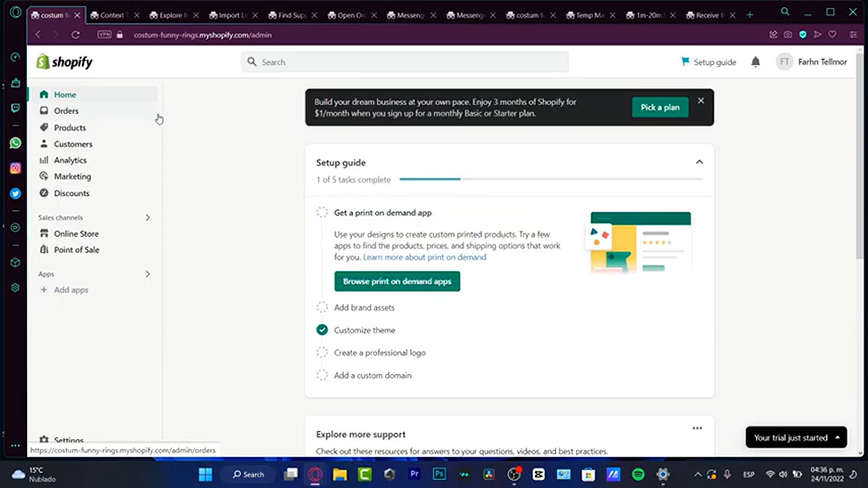
Task: Expand Add a custom domain task
Action: pyautogui.click(x=373, y=375)
